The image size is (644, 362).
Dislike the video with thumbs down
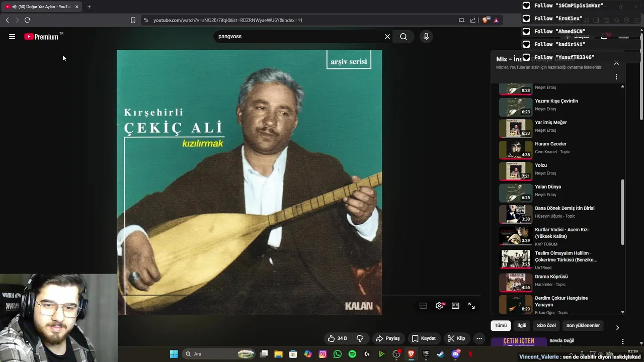pyautogui.click(x=360, y=338)
